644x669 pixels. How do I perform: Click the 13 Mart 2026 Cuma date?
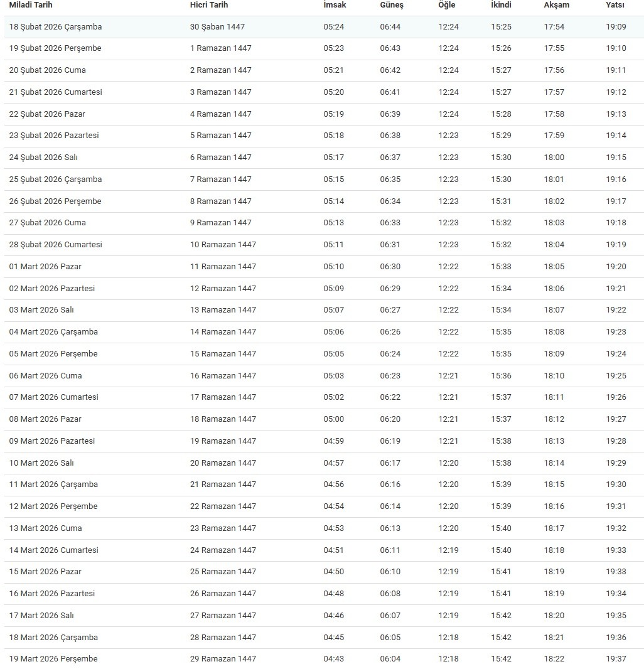point(45,528)
